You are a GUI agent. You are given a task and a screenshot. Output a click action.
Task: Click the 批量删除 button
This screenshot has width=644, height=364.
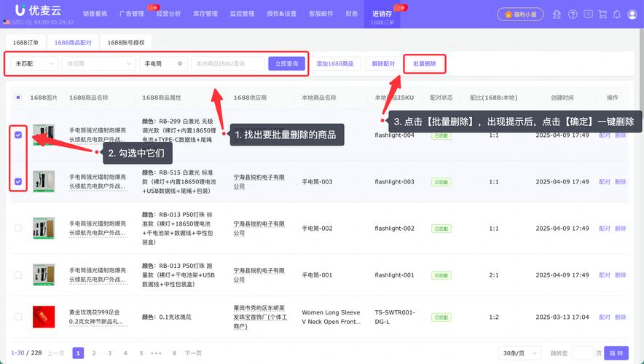click(425, 63)
